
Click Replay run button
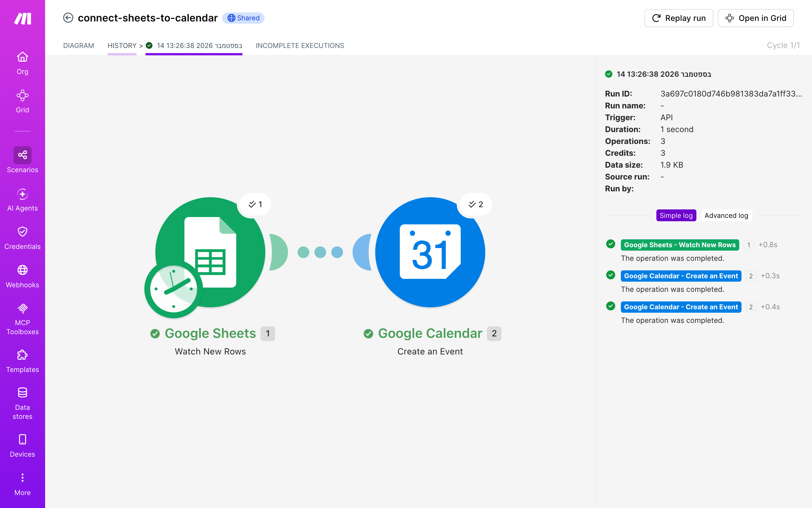tap(678, 18)
